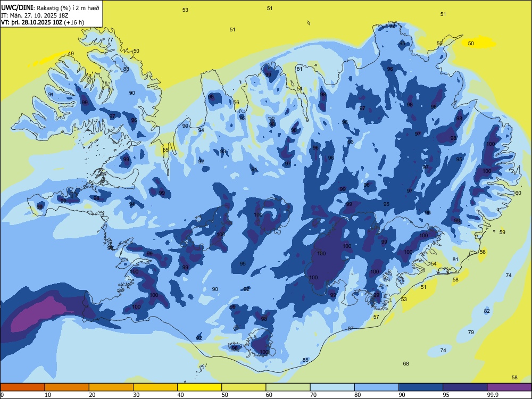
Task: Click the legend scale label '99.9'
Action: [493, 395]
